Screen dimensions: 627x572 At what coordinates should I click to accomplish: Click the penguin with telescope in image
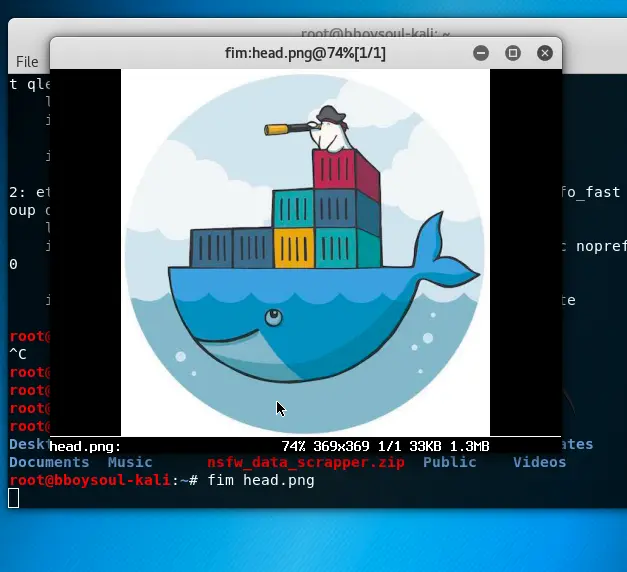(x=312, y=129)
